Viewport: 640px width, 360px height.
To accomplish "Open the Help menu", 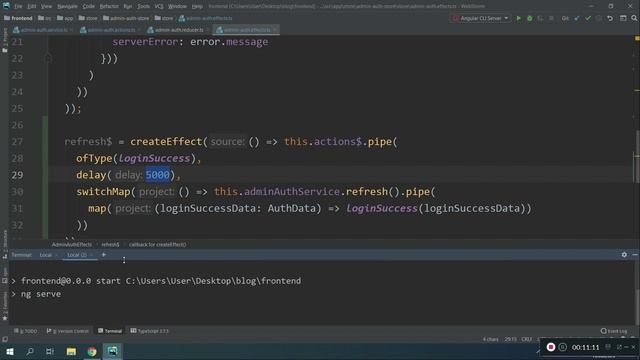I will pyautogui.click(x=197, y=7).
